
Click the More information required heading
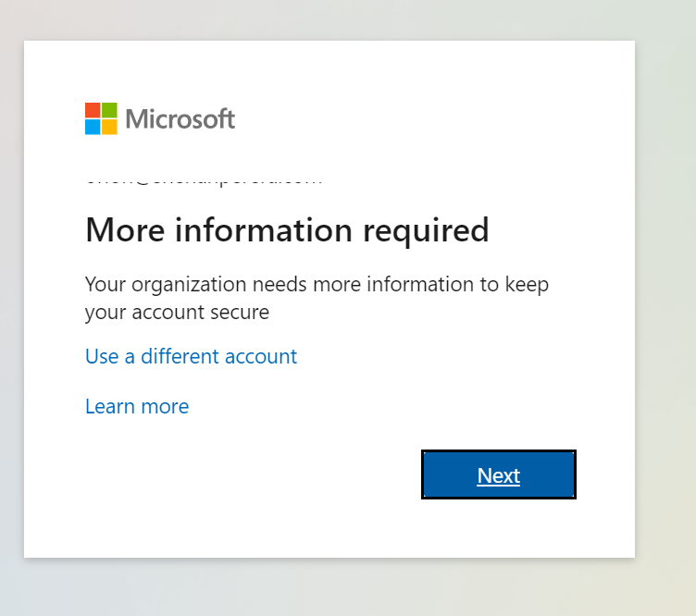click(x=287, y=230)
